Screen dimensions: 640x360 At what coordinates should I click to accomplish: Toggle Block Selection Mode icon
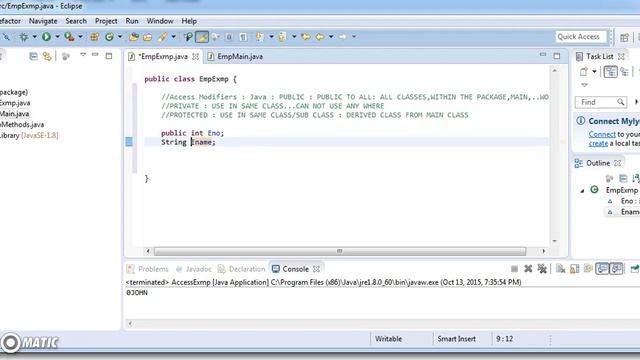pyautogui.click(x=229, y=37)
